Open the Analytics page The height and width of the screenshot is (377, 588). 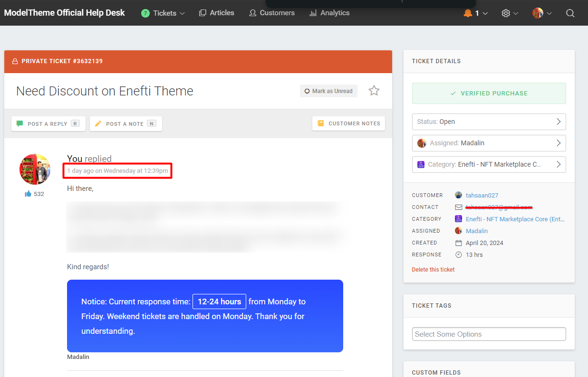[x=329, y=13]
